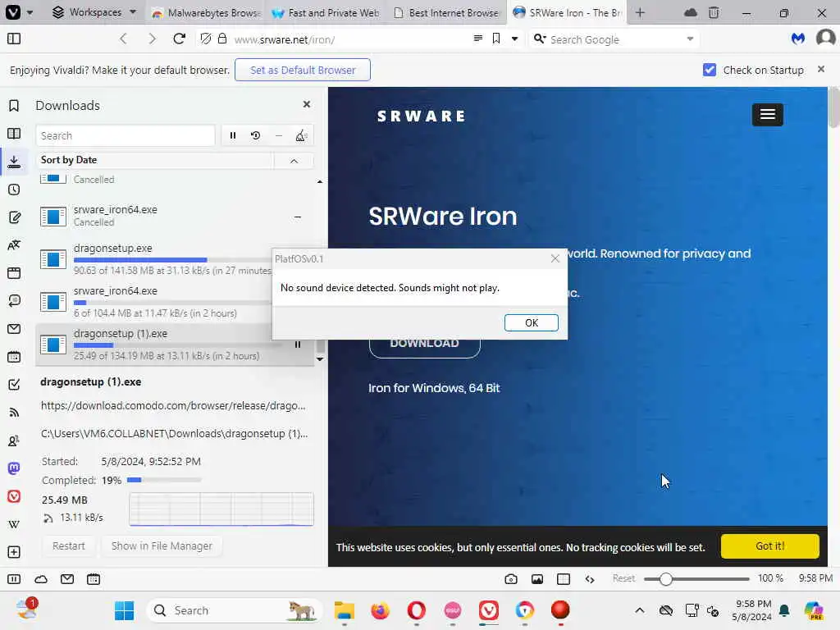The image size is (840, 630).
Task: Open the tracker and ad blocker shield
Action: click(205, 39)
